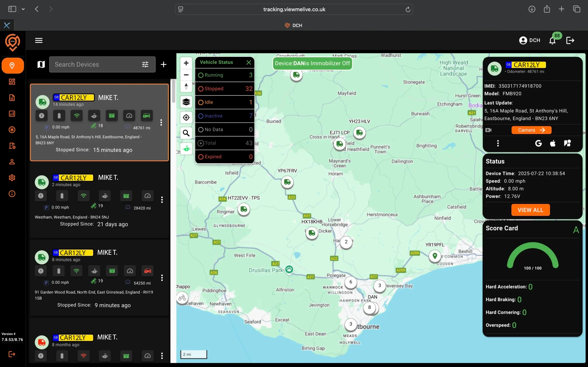Open the notifications bell icon
The height and width of the screenshot is (367, 588).
pyautogui.click(x=552, y=40)
